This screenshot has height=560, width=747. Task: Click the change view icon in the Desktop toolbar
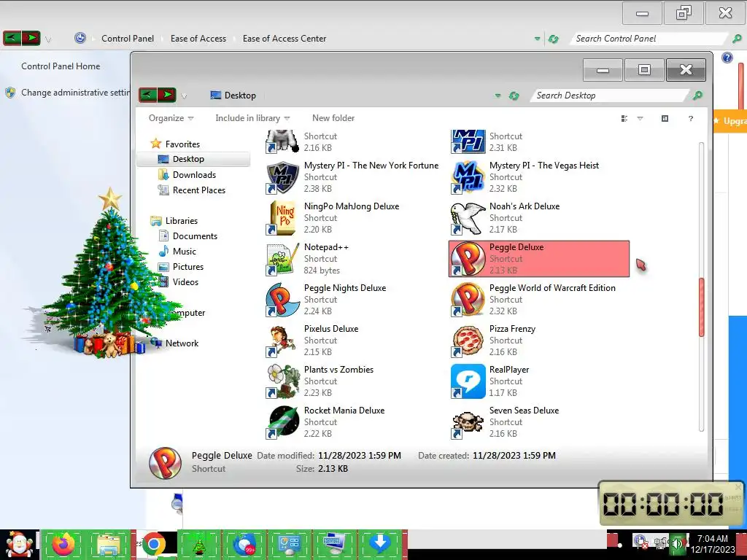pyautogui.click(x=624, y=119)
